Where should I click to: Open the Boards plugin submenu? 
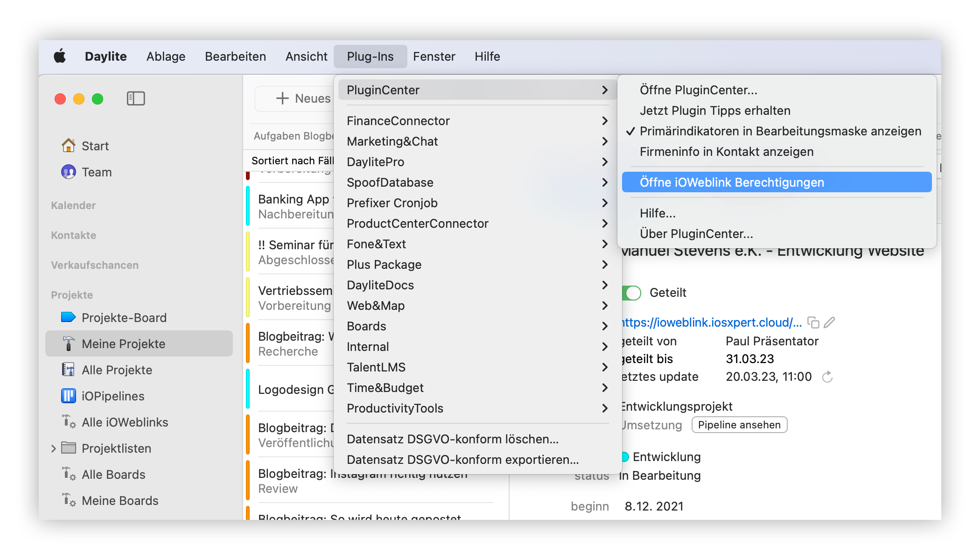478,326
